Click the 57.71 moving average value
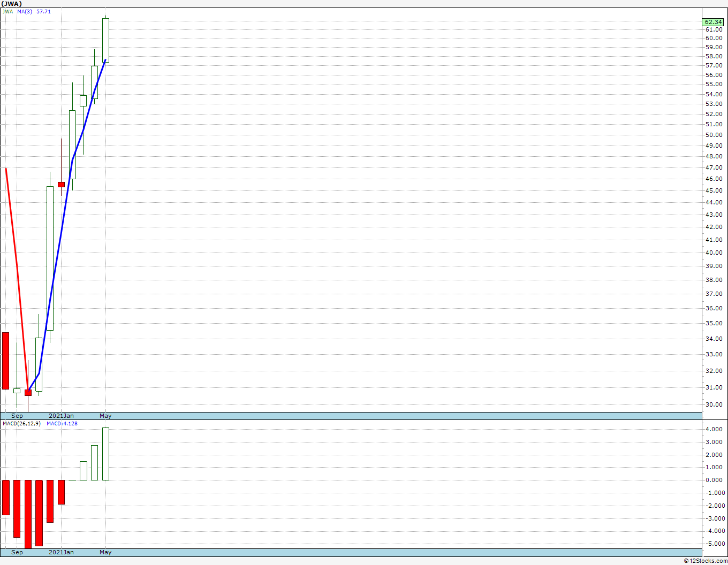 43,11
